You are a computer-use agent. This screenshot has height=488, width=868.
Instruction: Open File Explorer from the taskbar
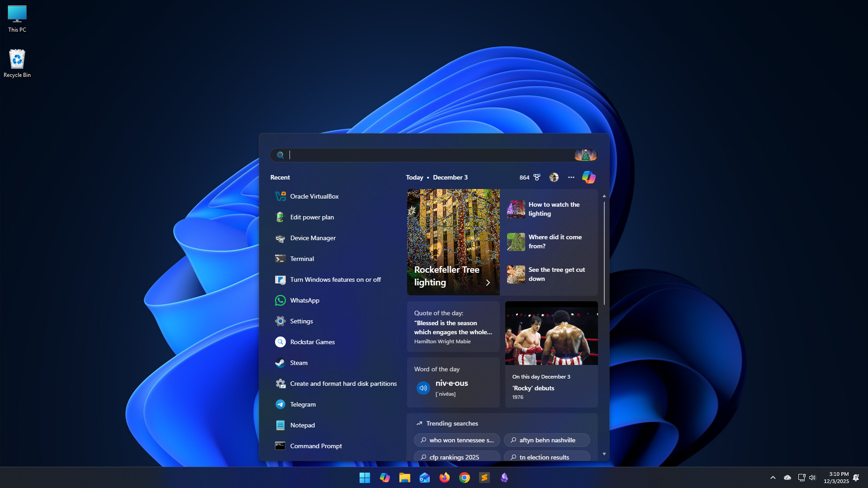tap(404, 478)
